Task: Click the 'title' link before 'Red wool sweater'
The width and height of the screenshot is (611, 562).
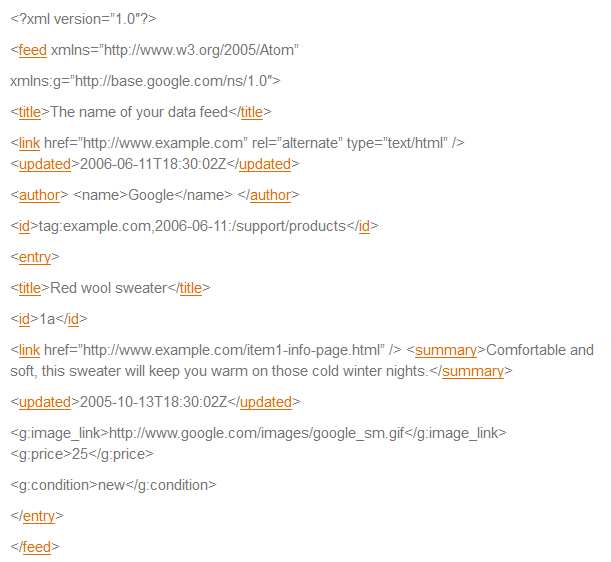Action: [30, 288]
